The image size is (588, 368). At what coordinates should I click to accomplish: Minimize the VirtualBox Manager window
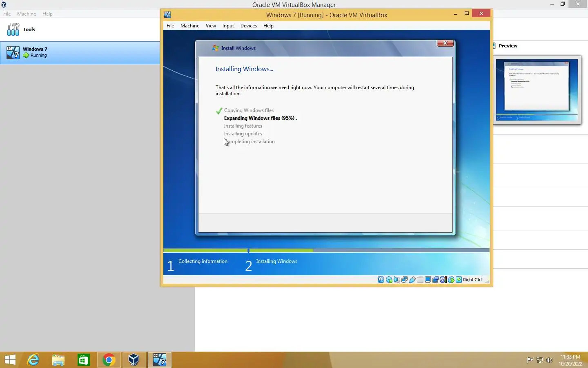552,4
